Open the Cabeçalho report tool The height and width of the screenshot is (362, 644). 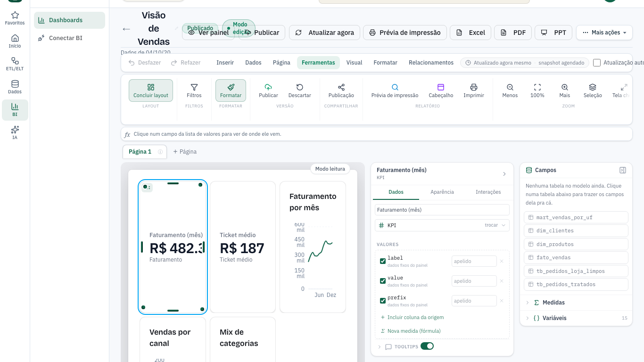click(x=441, y=90)
